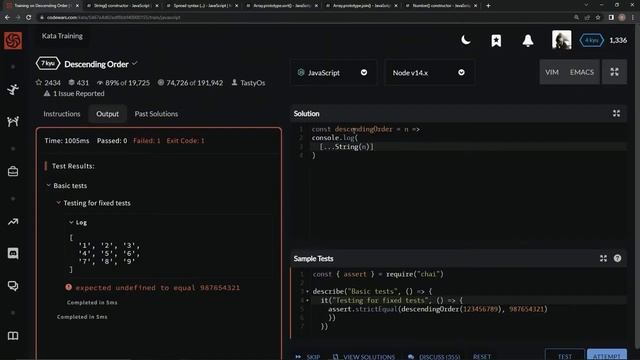Open the discussions speech-bubble sidebar icon
640x360 pixels.
click(x=13, y=286)
